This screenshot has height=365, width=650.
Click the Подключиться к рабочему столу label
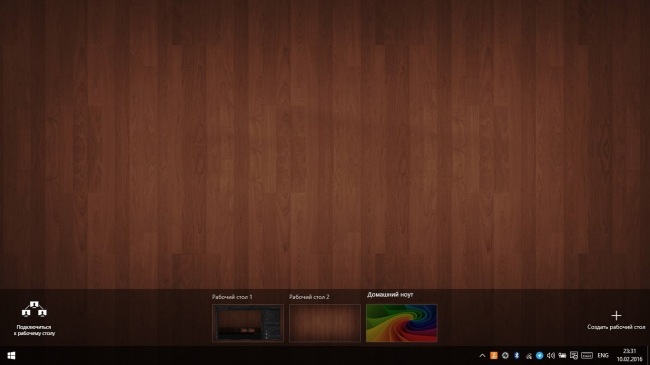34,330
